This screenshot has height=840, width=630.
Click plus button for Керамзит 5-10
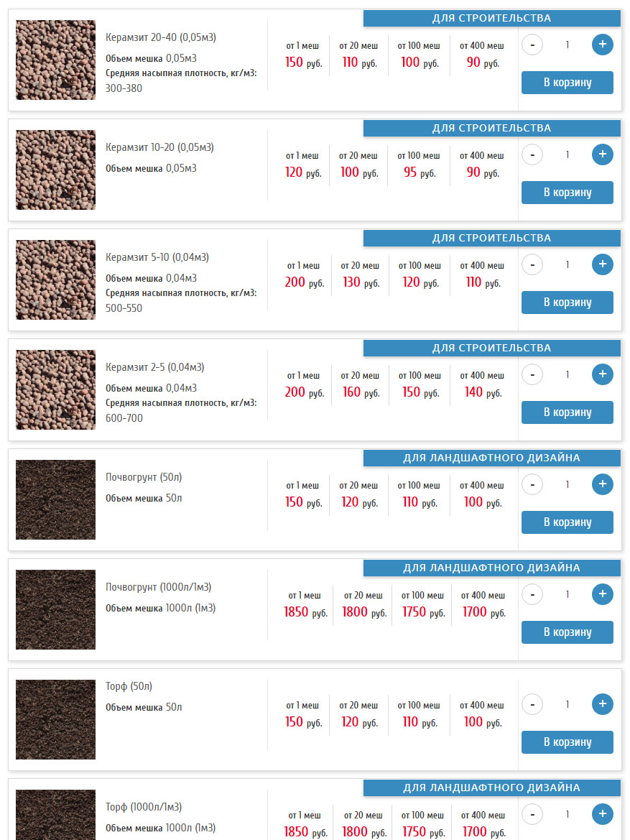click(602, 264)
